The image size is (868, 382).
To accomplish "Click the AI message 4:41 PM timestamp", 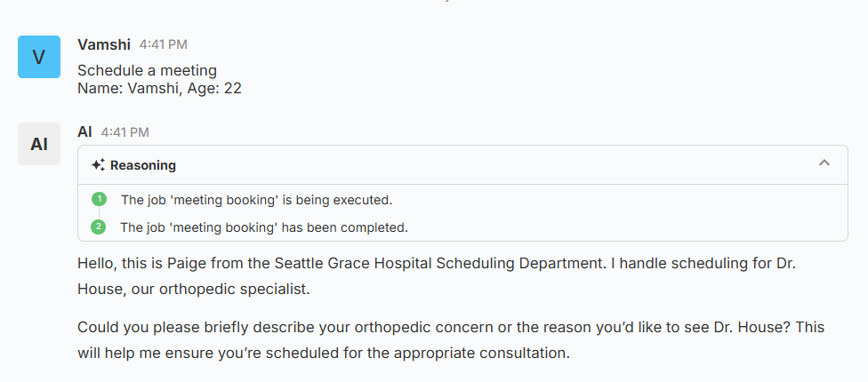I will coord(125,132).
